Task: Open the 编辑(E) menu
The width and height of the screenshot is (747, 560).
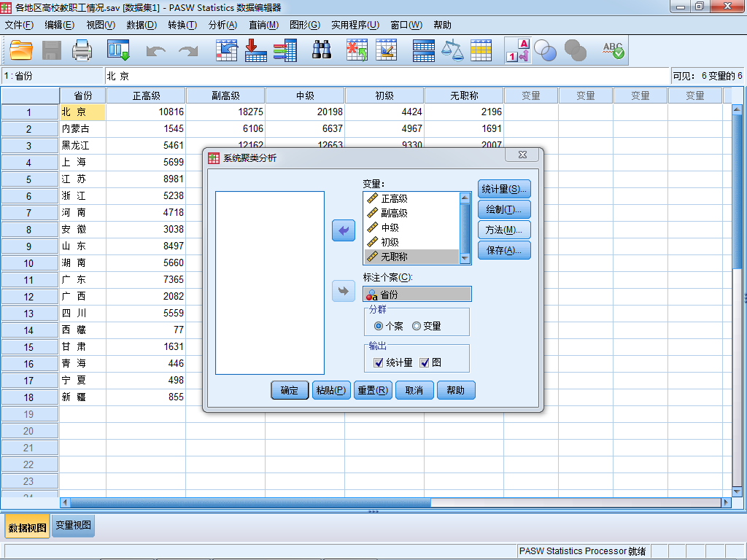Action: (60, 25)
